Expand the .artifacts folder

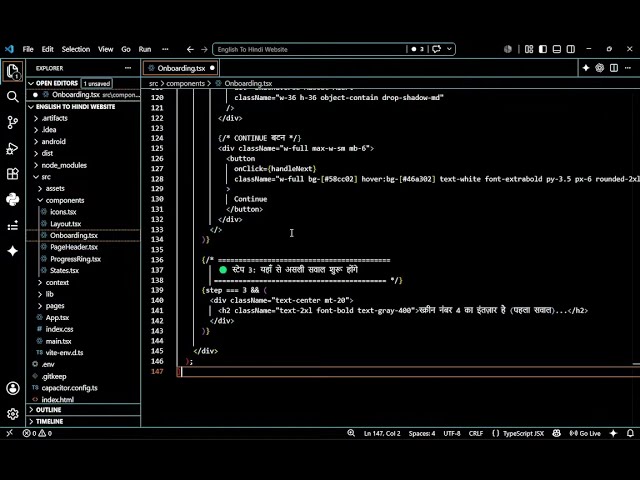coord(55,118)
